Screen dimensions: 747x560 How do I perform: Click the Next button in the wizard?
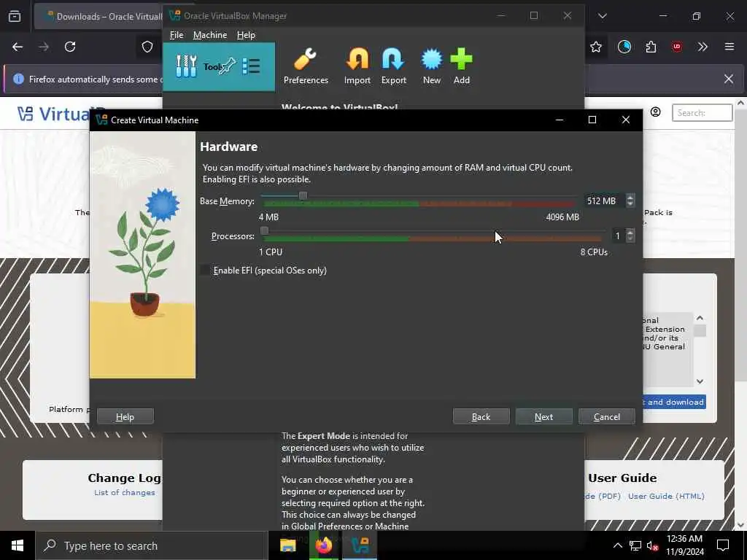coord(543,416)
